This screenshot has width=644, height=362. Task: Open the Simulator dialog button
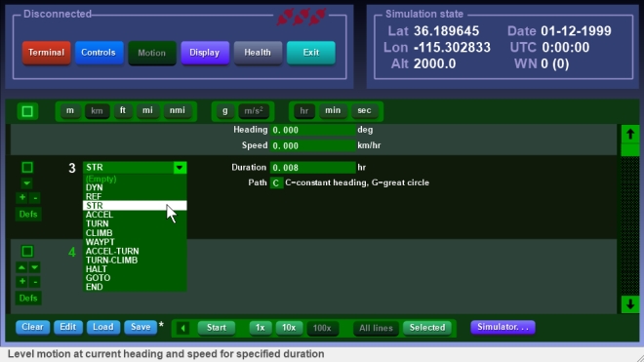[503, 327]
